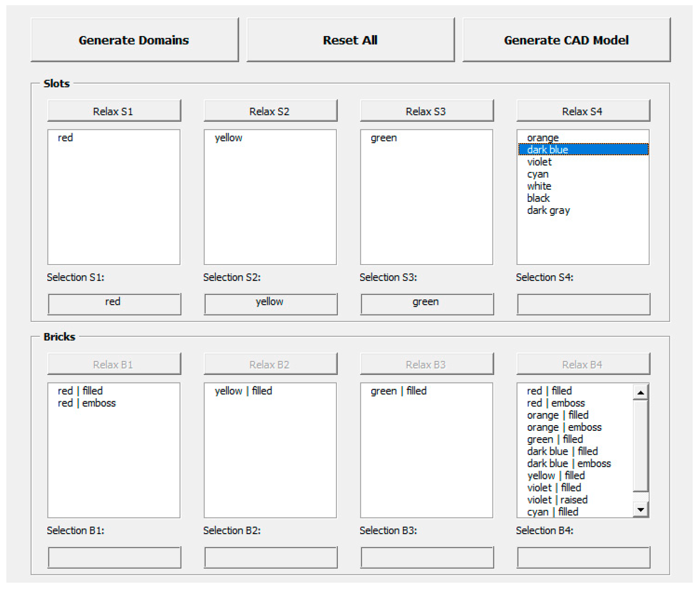Click the empty Selection S4 field
700x590 pixels.
(x=583, y=304)
